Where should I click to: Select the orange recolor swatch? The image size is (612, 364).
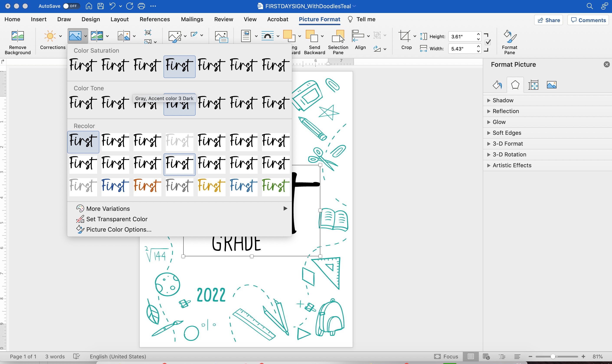click(147, 186)
